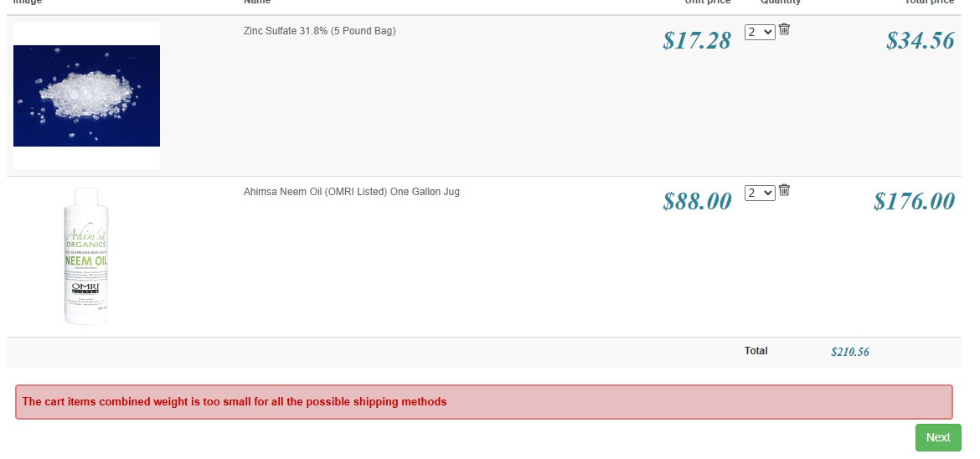Click trash icon beside Ahimsa Neem Oil
This screenshot has width=980, height=459.
[784, 190]
